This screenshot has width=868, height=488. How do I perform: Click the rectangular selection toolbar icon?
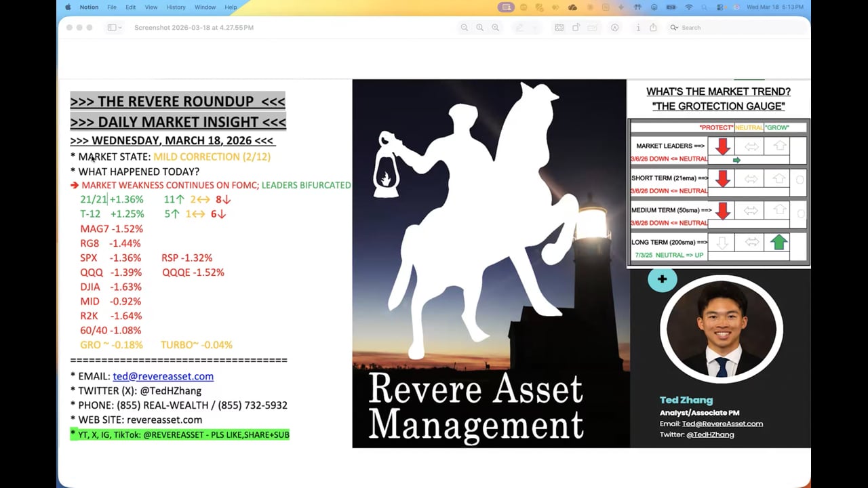point(559,28)
